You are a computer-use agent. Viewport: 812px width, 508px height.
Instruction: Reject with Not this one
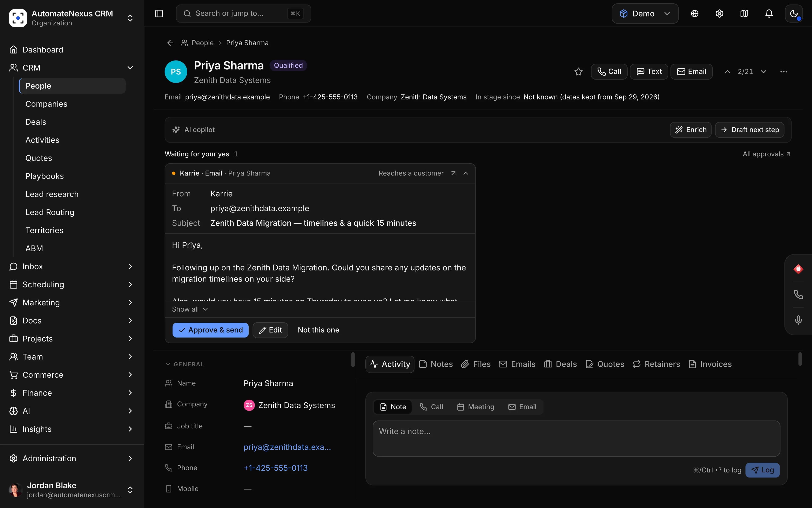[x=318, y=330]
